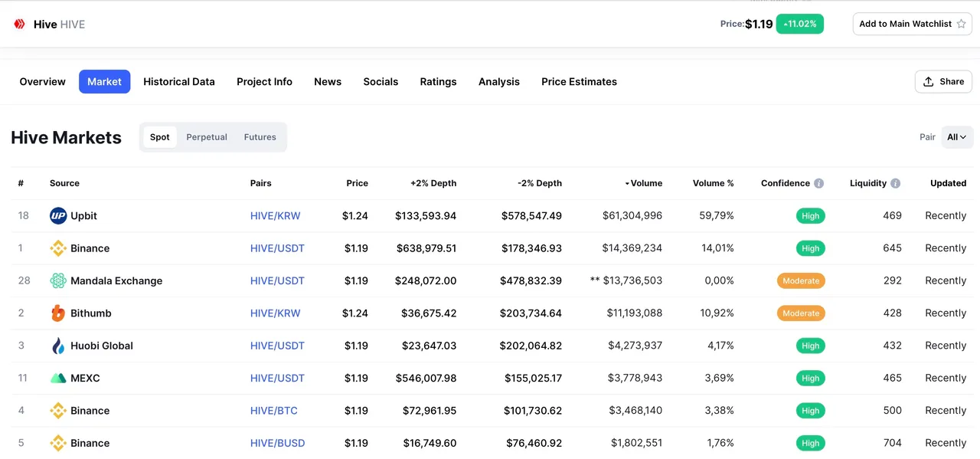Sort by the Updated column header
980x459 pixels.
click(949, 183)
